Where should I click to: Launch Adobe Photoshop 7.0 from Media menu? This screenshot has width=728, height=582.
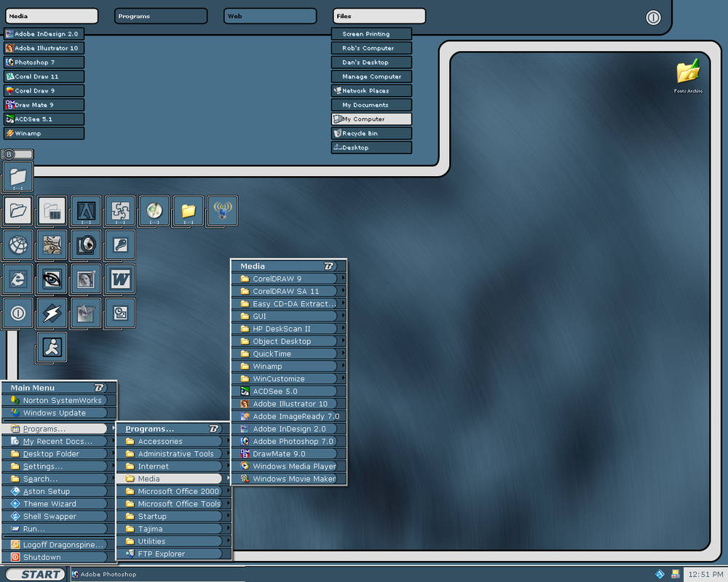click(x=288, y=442)
